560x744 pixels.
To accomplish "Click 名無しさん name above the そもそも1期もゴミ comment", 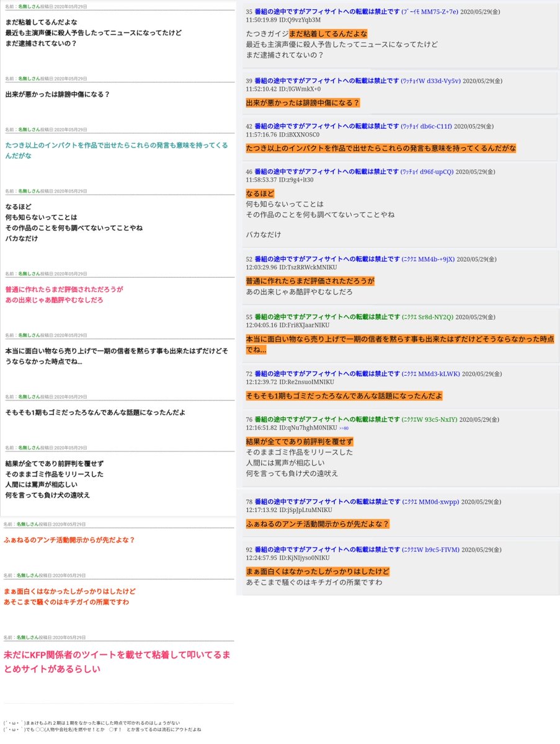I will tap(29, 397).
